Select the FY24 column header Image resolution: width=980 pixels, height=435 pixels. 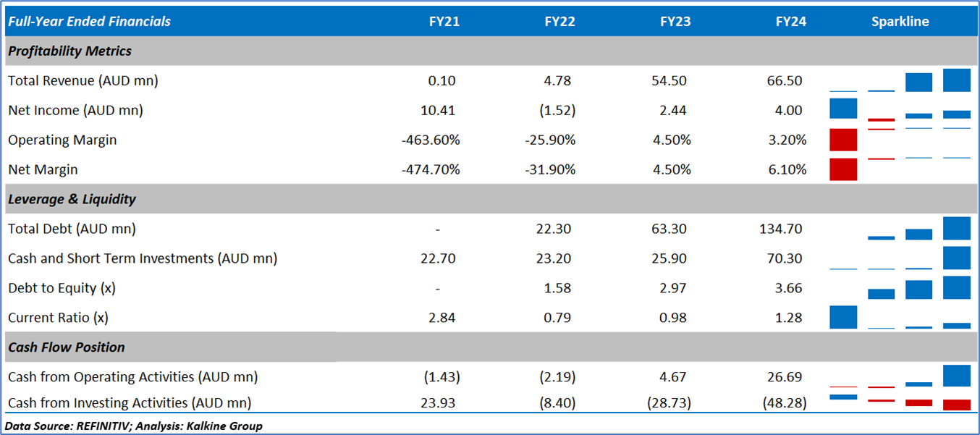pos(790,22)
